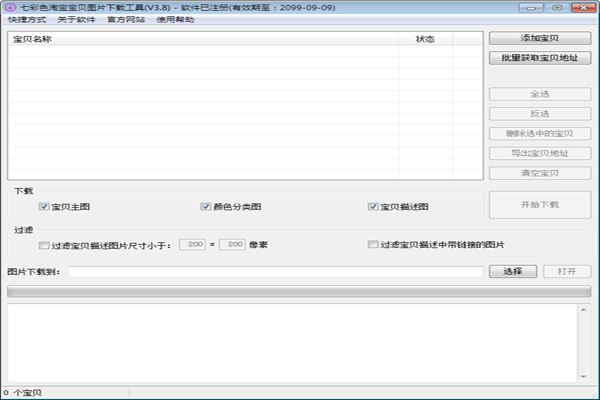The height and width of the screenshot is (400, 600).
Task: Open the 官方网站 menu
Action: point(126,20)
